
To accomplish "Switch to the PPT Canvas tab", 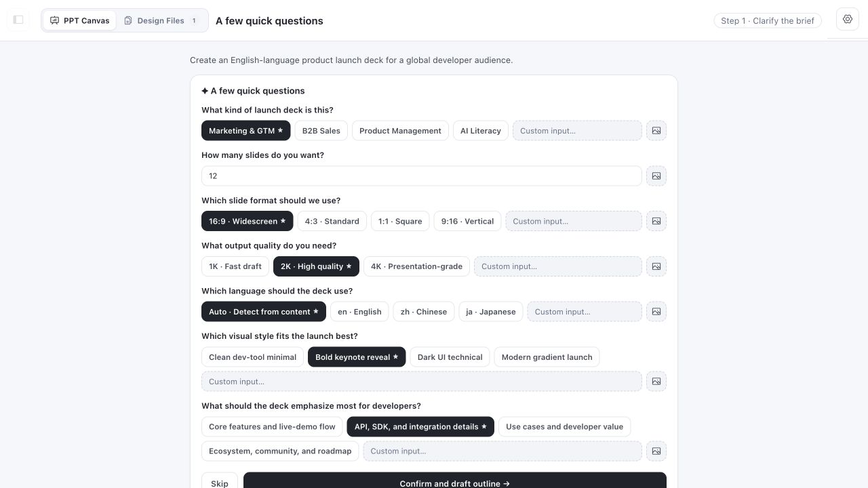I will click(x=80, y=20).
